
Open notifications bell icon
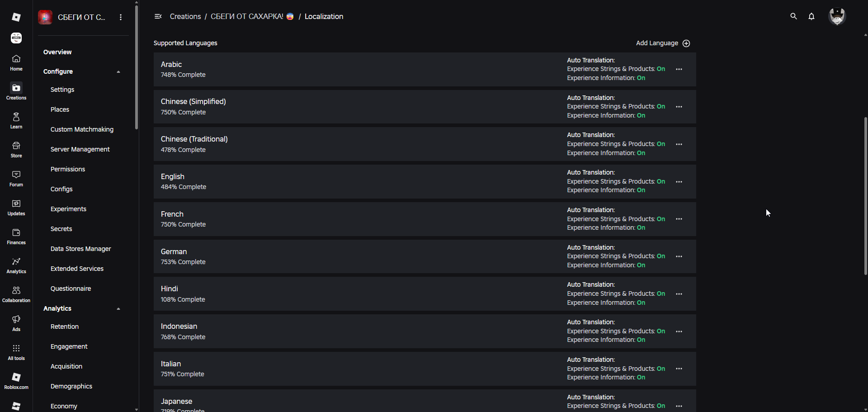(811, 16)
